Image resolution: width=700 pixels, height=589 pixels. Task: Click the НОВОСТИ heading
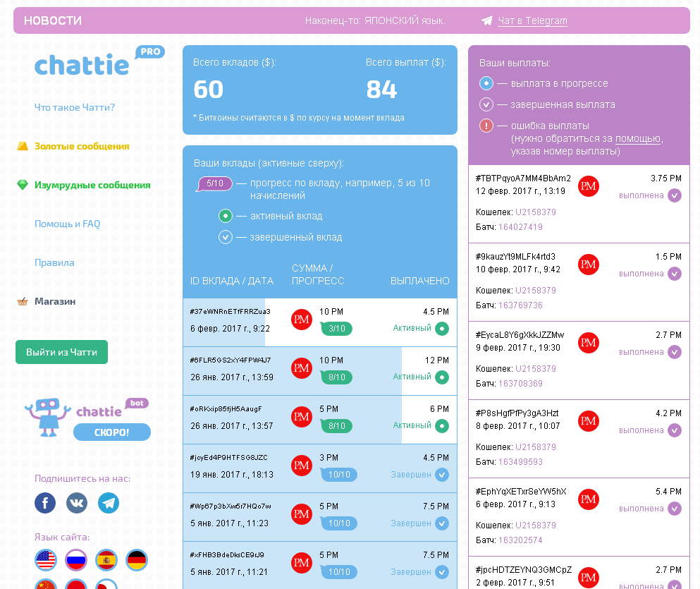(53, 20)
